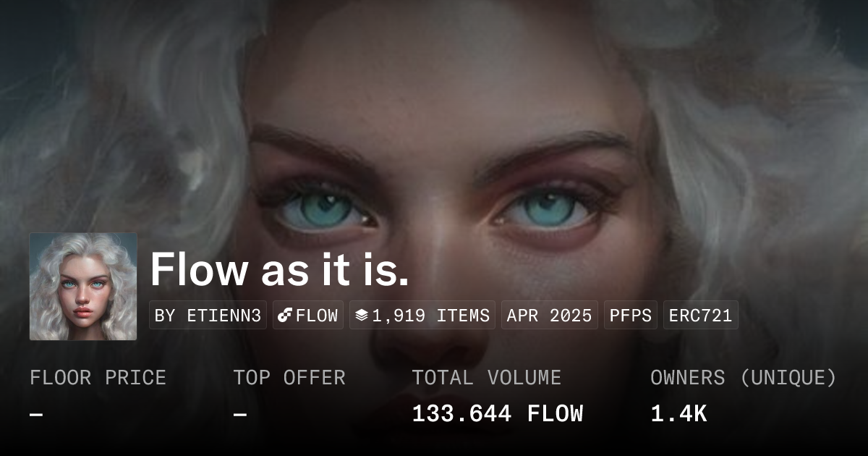The height and width of the screenshot is (456, 868).
Task: Click the TOP OFFER label
Action: 289,378
